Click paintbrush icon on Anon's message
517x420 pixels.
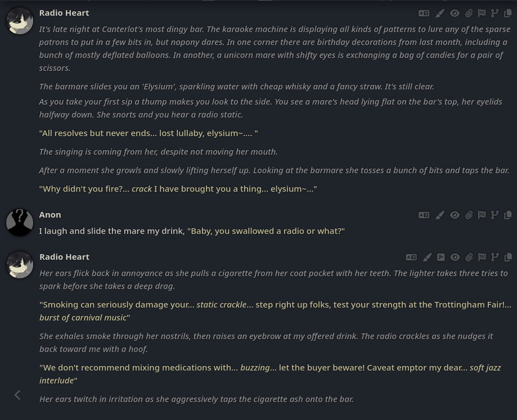pyautogui.click(x=439, y=215)
